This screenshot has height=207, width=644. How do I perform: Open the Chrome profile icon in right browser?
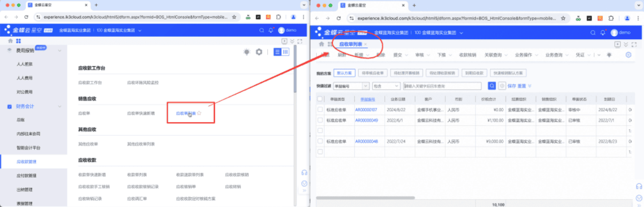pos(627,17)
